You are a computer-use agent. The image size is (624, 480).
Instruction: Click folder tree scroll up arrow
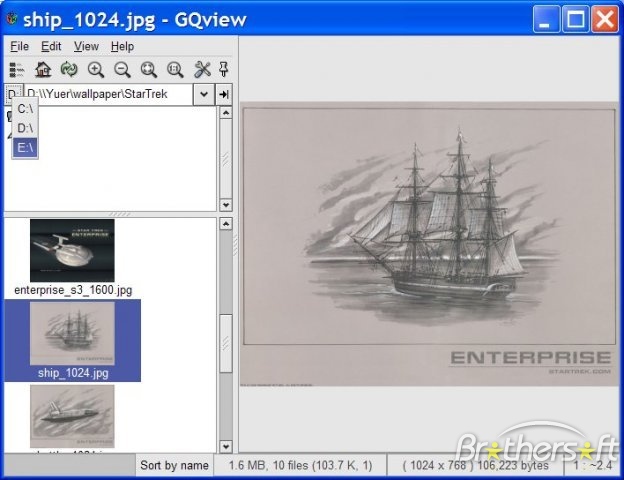(226, 113)
